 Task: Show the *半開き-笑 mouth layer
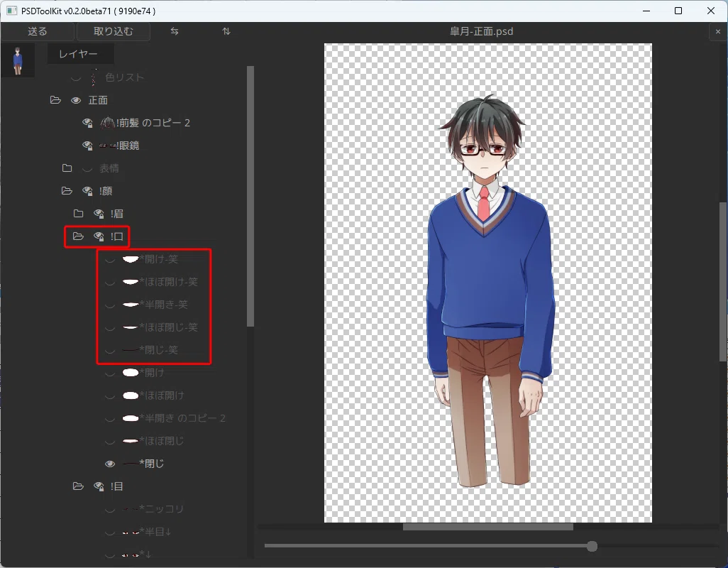coord(109,305)
